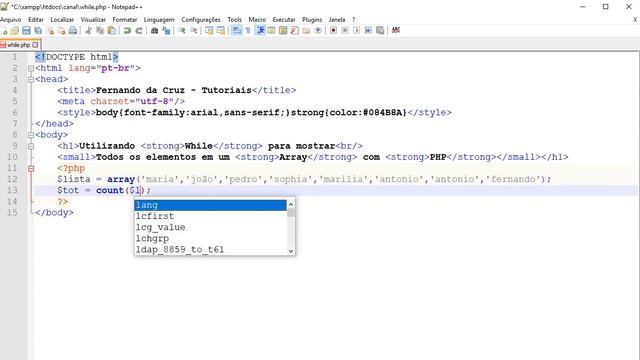This screenshot has height=360, width=640.
Task: Click the Save All icon
Action: [x=38, y=31]
